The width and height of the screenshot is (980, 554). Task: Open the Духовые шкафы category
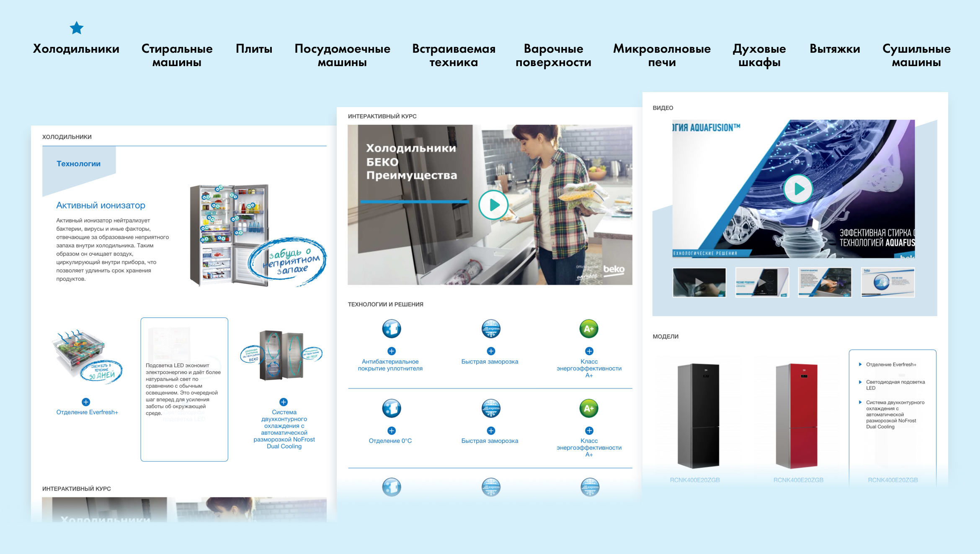click(759, 55)
